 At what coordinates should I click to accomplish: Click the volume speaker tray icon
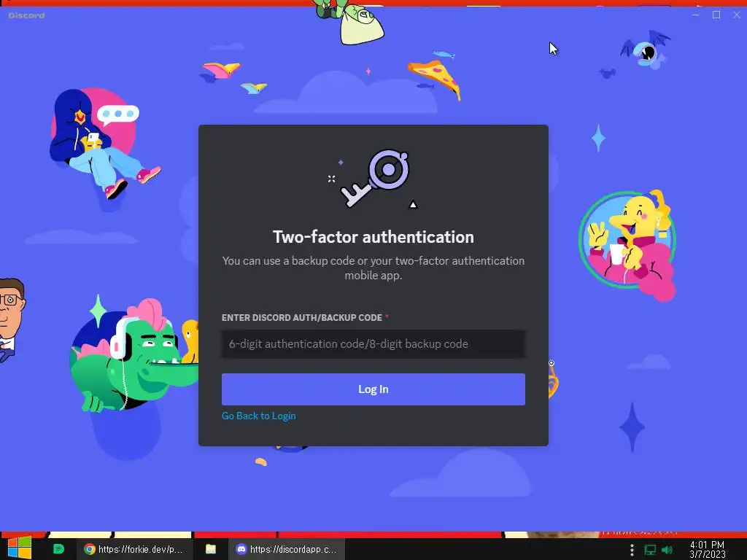tap(667, 550)
